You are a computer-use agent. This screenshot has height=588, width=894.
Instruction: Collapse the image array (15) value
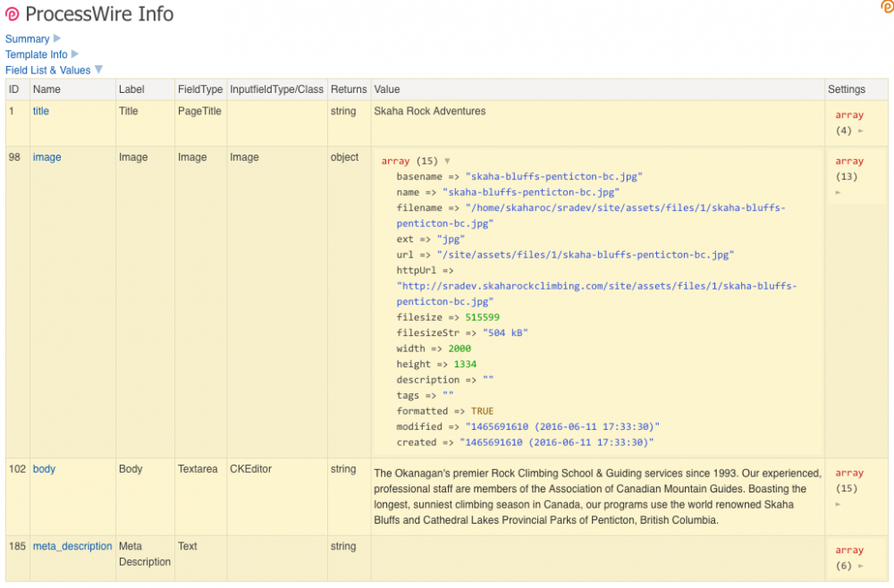447,162
